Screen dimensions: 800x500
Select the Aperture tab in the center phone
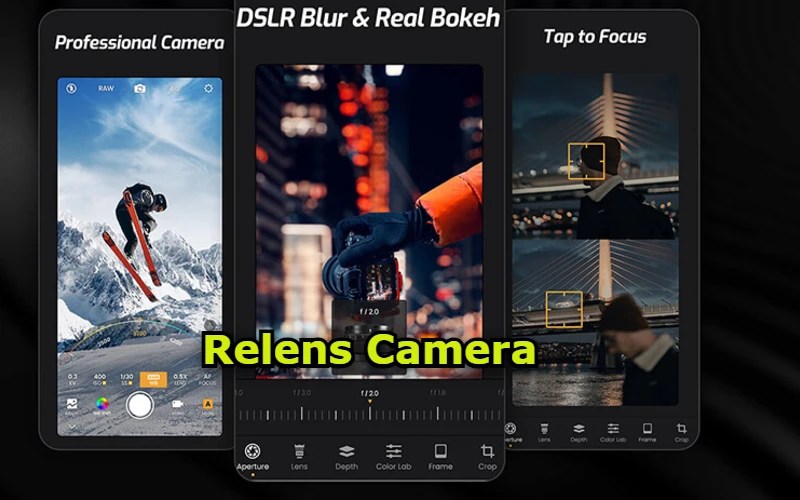point(253,457)
